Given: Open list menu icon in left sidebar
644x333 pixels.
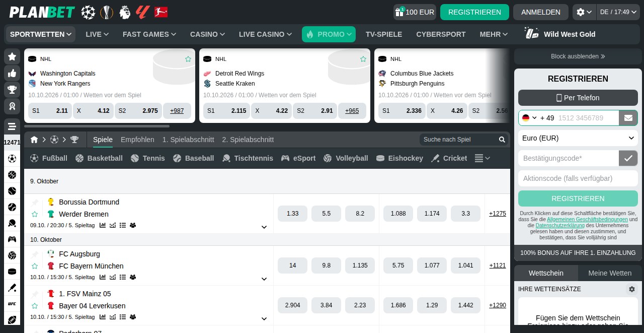Looking at the screenshot, I should click(12, 126).
